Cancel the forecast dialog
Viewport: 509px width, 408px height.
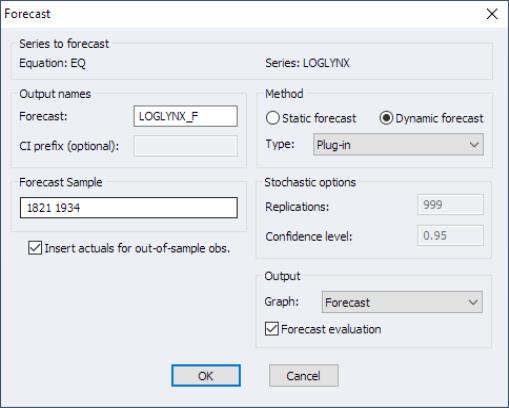(304, 376)
